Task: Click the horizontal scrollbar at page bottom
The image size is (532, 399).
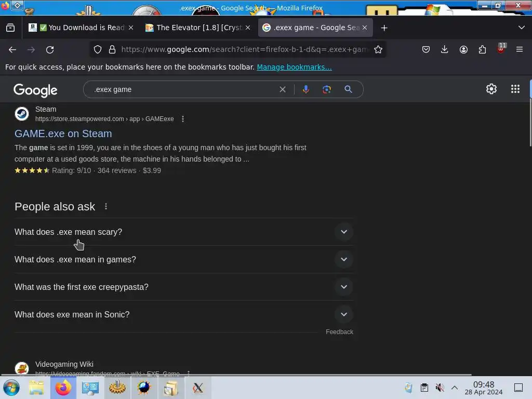Action: click(x=236, y=375)
